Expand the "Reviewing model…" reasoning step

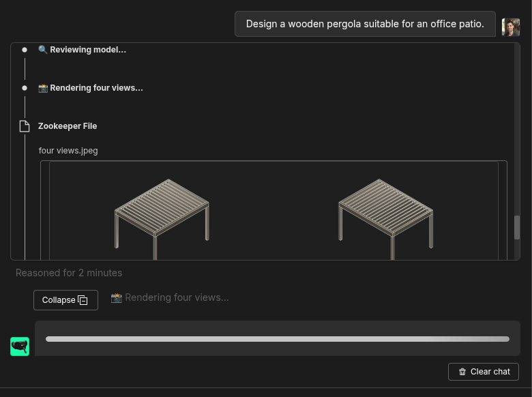[87, 50]
